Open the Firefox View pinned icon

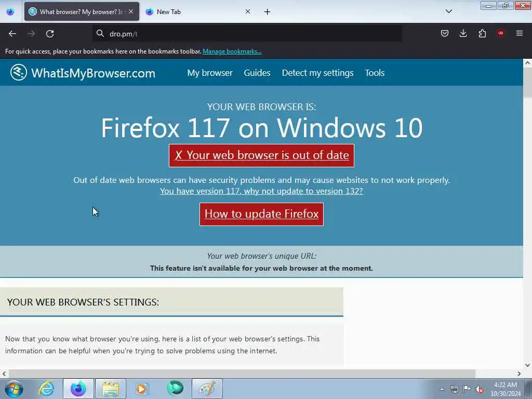[10, 12]
